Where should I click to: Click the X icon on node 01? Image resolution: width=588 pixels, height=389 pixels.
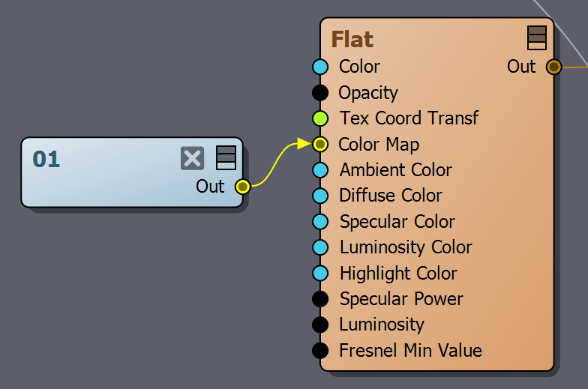pos(192,158)
